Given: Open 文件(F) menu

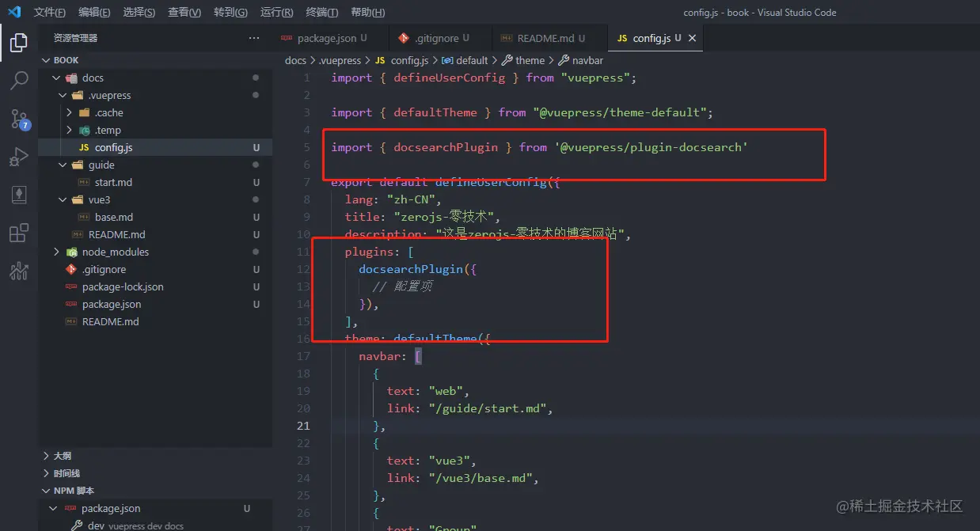Looking at the screenshot, I should point(50,12).
